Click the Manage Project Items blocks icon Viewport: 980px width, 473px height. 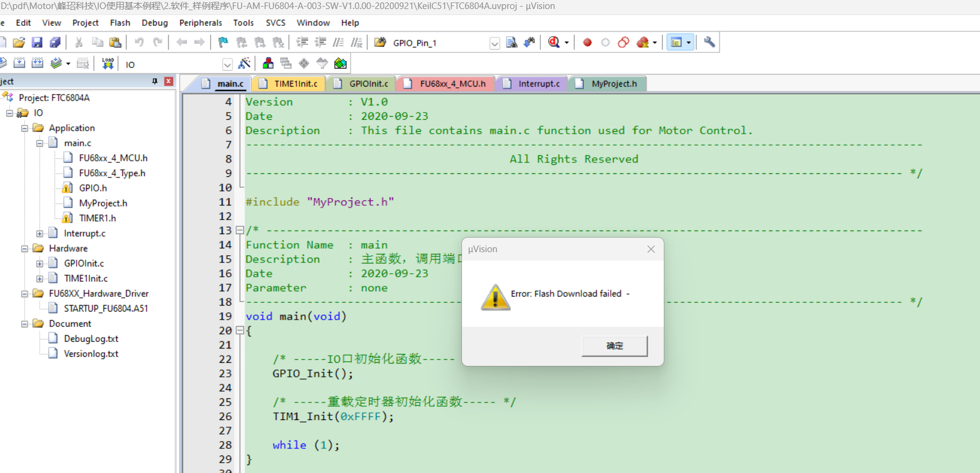(x=268, y=63)
